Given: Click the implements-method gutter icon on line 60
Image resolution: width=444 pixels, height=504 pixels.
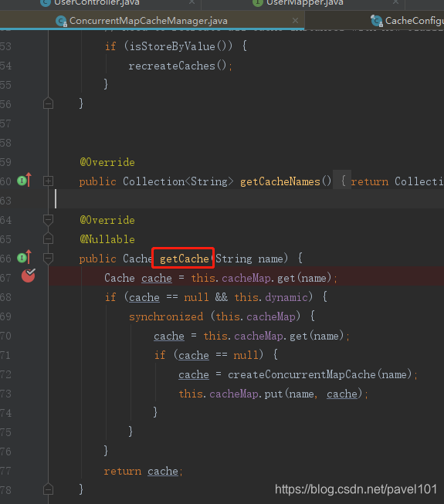Looking at the screenshot, I should click(x=25, y=180).
